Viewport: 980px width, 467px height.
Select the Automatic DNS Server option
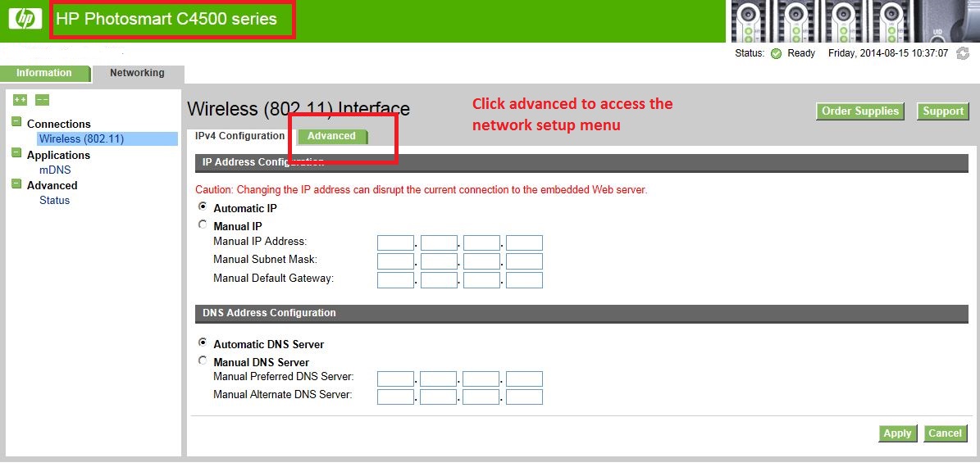203,342
